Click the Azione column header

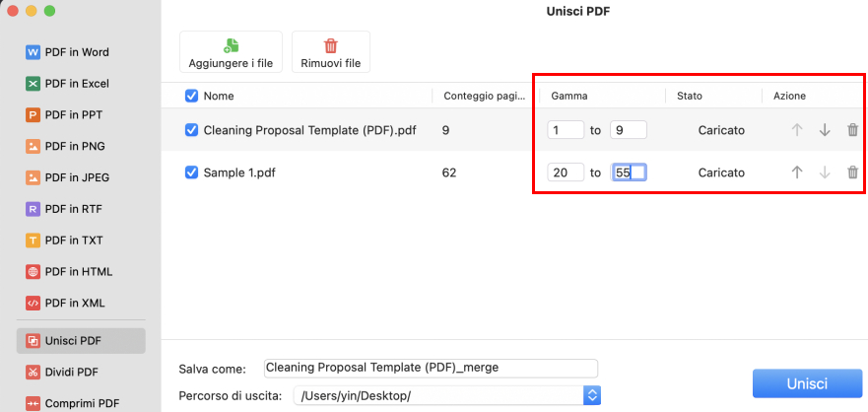coord(789,97)
